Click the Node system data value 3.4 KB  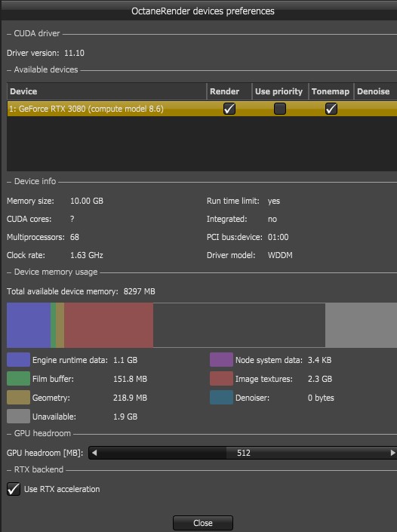(x=319, y=360)
